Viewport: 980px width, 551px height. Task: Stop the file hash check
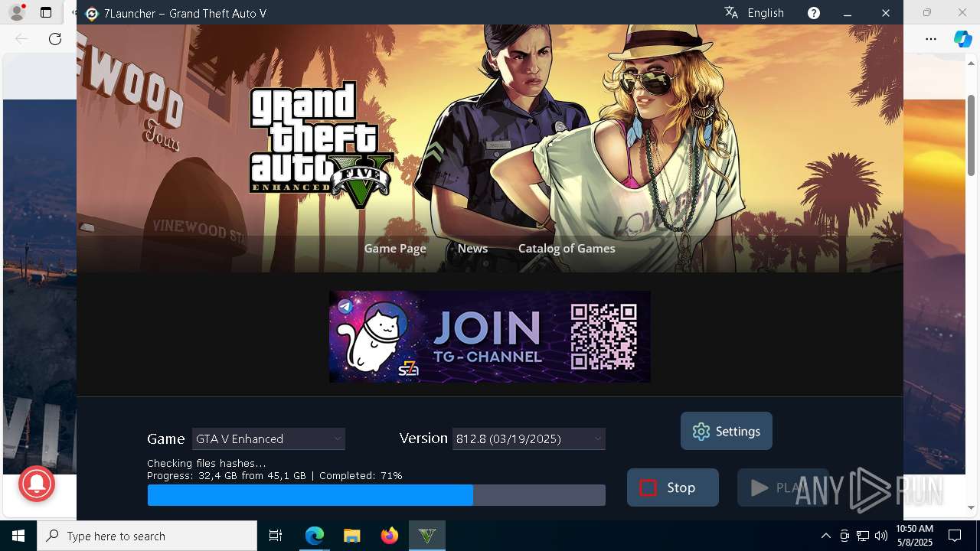[x=672, y=487]
